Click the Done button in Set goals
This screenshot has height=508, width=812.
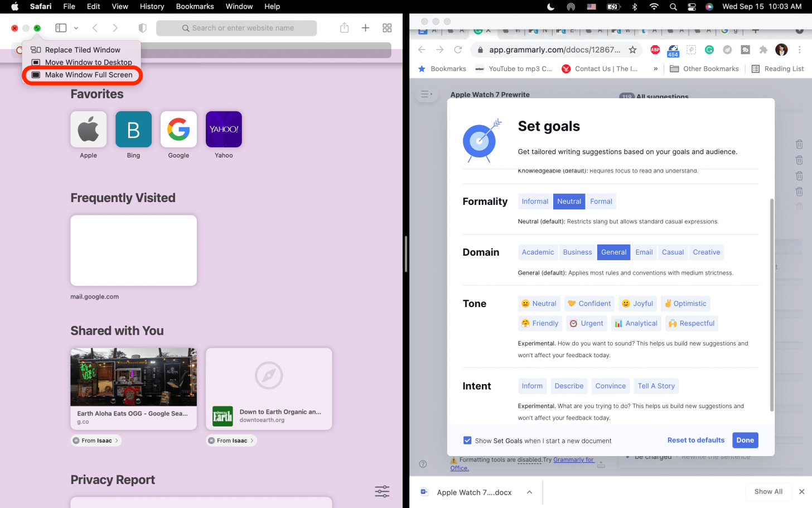745,440
